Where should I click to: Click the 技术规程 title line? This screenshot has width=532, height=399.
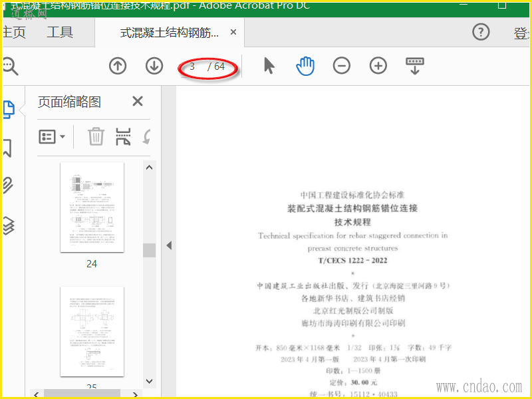[352, 222]
